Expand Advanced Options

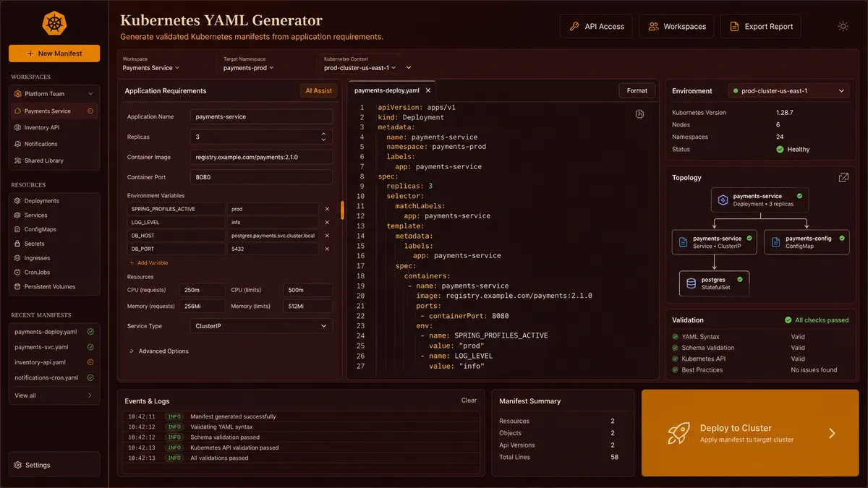(x=158, y=351)
